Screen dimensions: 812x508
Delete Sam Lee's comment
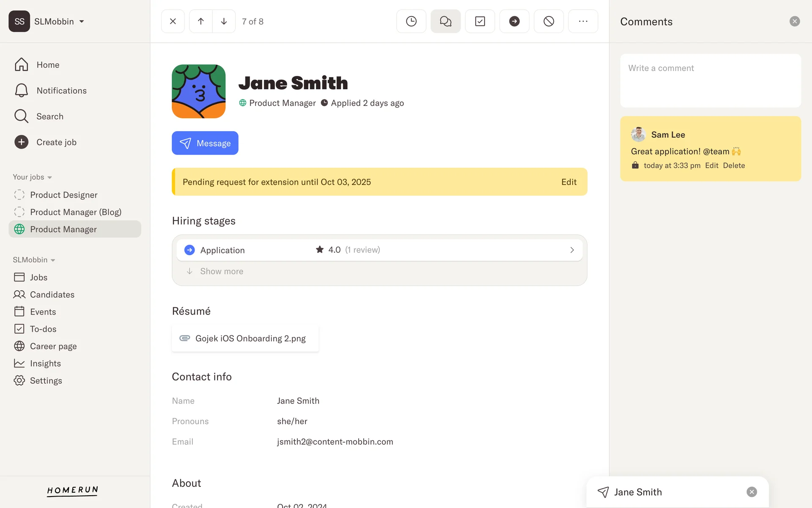pyautogui.click(x=733, y=166)
